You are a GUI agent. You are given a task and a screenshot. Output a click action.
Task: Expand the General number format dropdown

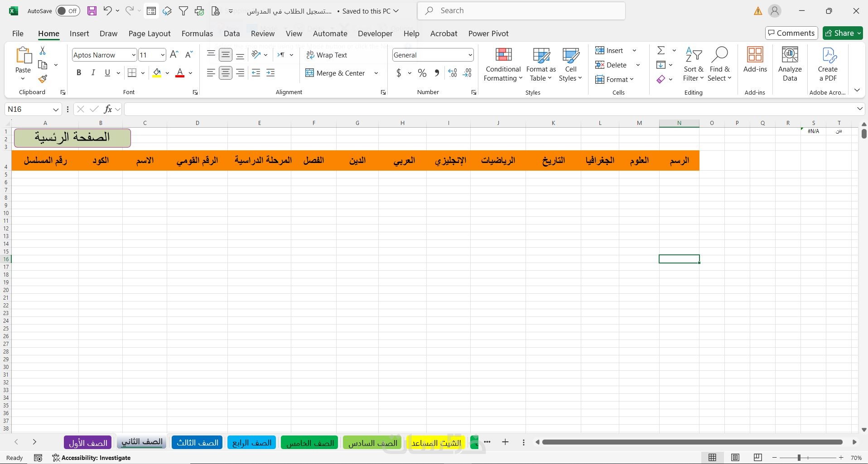pyautogui.click(x=470, y=55)
